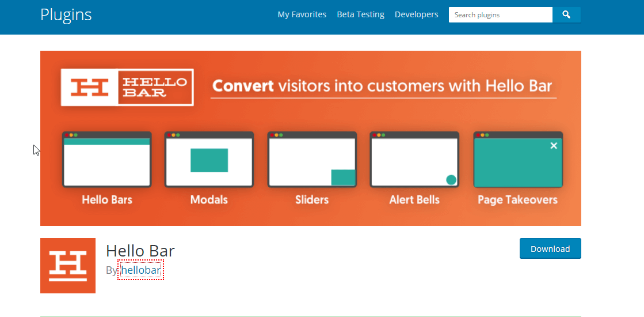
Task: Open My Favorites menu item
Action: coord(302,14)
